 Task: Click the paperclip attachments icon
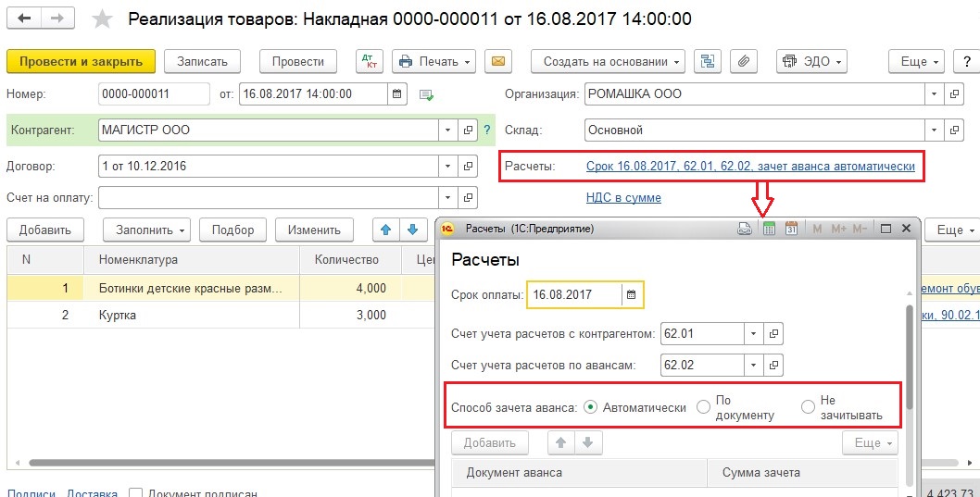click(743, 61)
